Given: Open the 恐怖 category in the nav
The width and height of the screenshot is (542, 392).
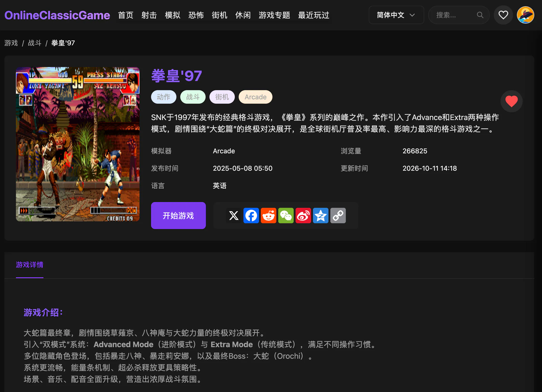Looking at the screenshot, I should (x=196, y=15).
